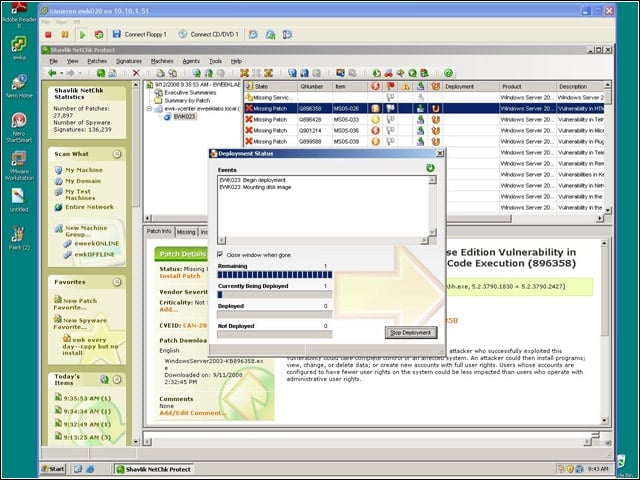
Task: Close the Deployment Status dialog
Action: point(440,153)
